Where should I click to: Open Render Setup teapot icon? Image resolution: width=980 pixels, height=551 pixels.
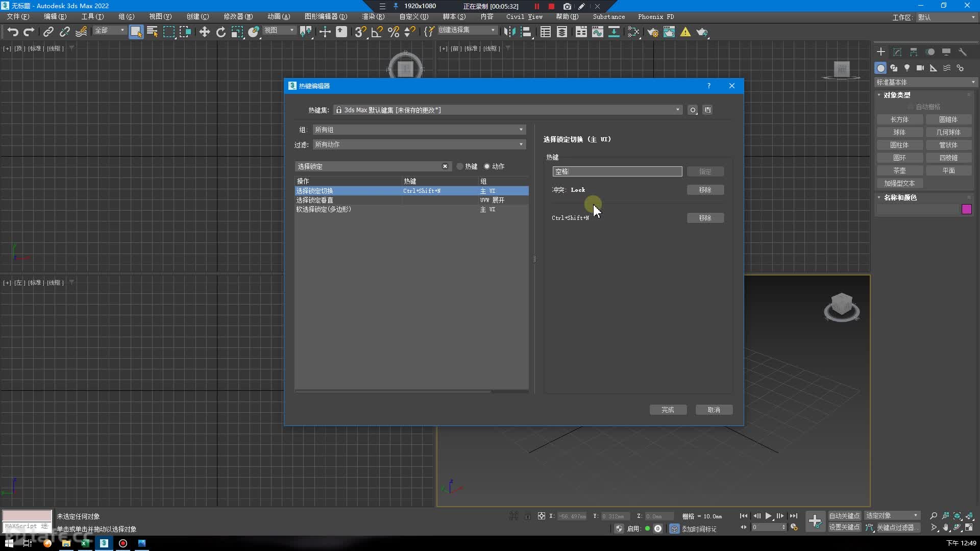[653, 32]
